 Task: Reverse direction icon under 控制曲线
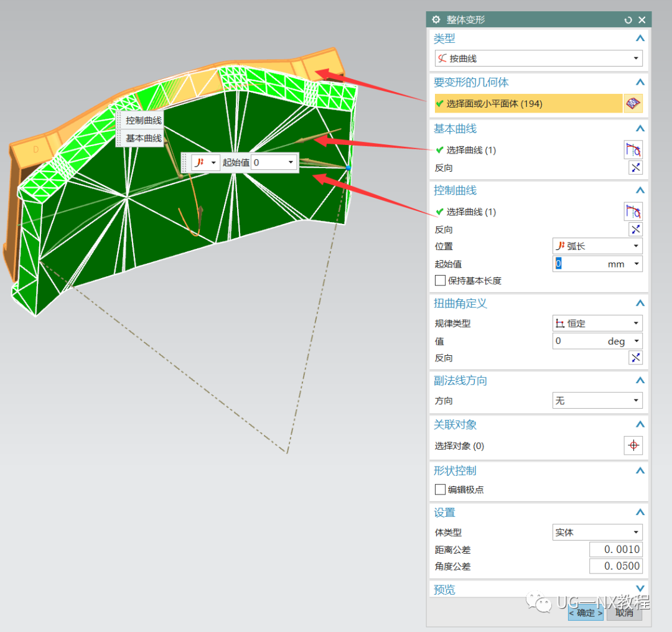point(635,230)
